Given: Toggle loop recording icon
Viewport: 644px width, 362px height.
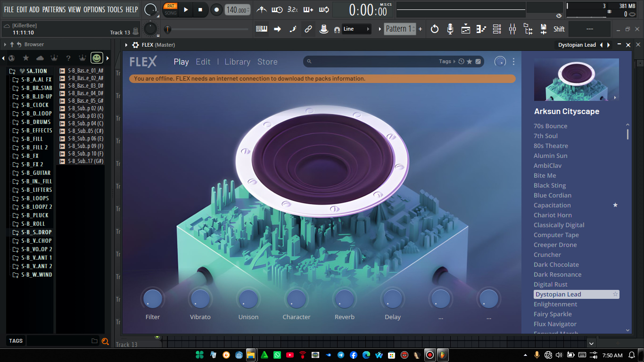Looking at the screenshot, I should point(324,9).
